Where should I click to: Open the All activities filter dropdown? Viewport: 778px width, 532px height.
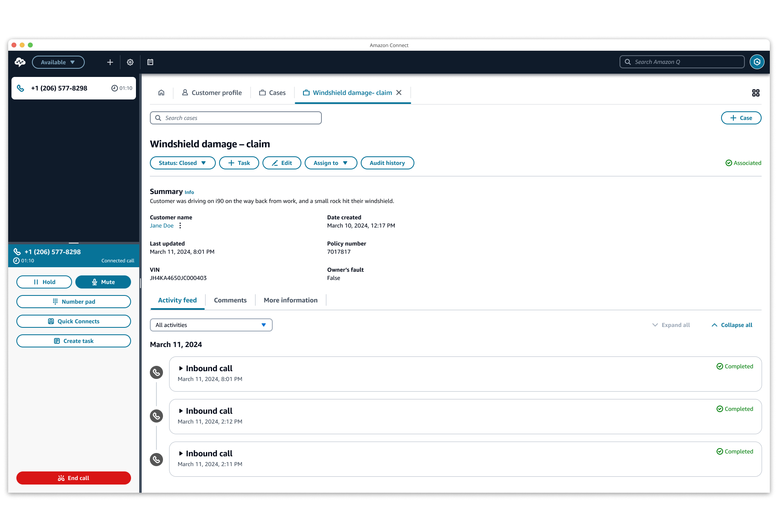[211, 325]
